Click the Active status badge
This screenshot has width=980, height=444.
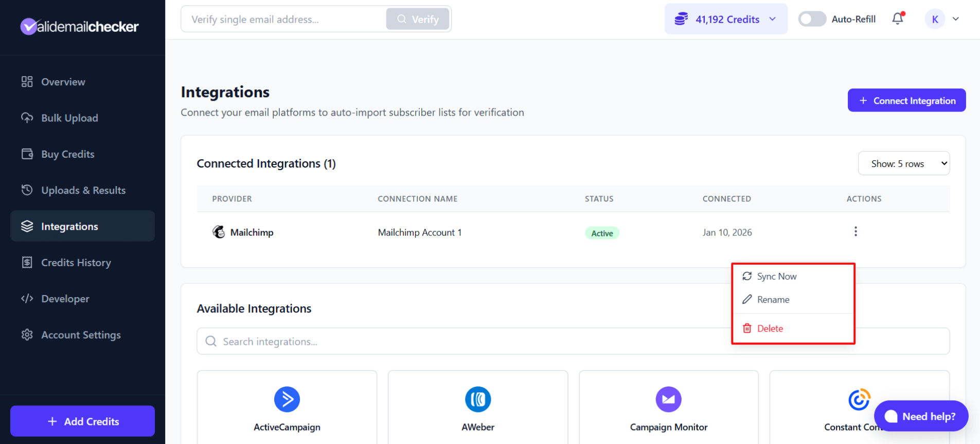coord(602,233)
